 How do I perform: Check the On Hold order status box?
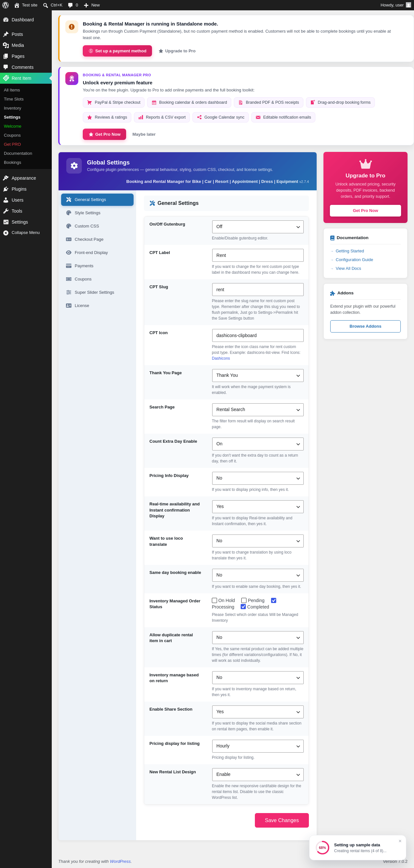[x=214, y=600]
